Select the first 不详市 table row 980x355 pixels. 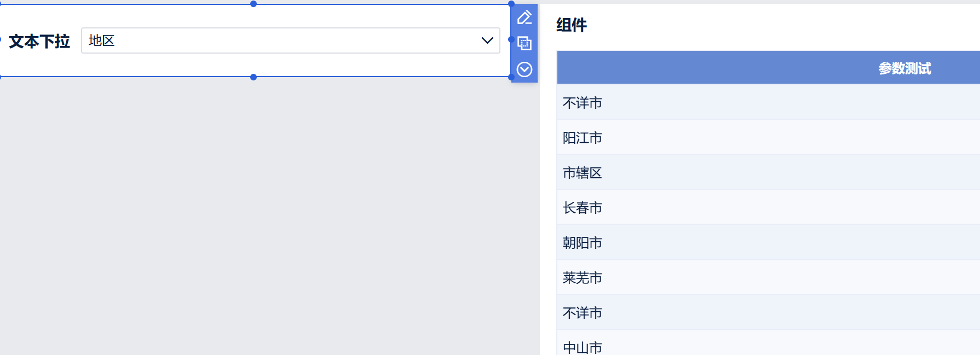tap(769, 102)
